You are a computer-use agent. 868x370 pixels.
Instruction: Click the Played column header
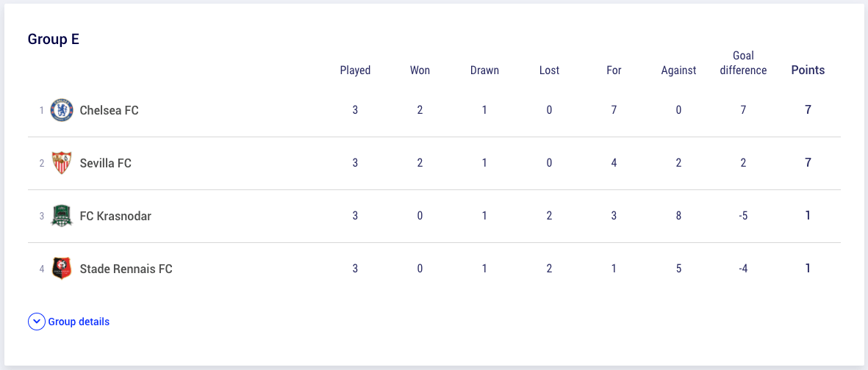pos(356,70)
